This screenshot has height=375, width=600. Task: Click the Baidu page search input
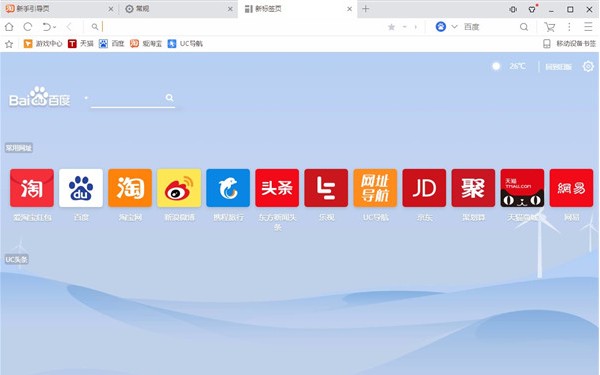127,99
